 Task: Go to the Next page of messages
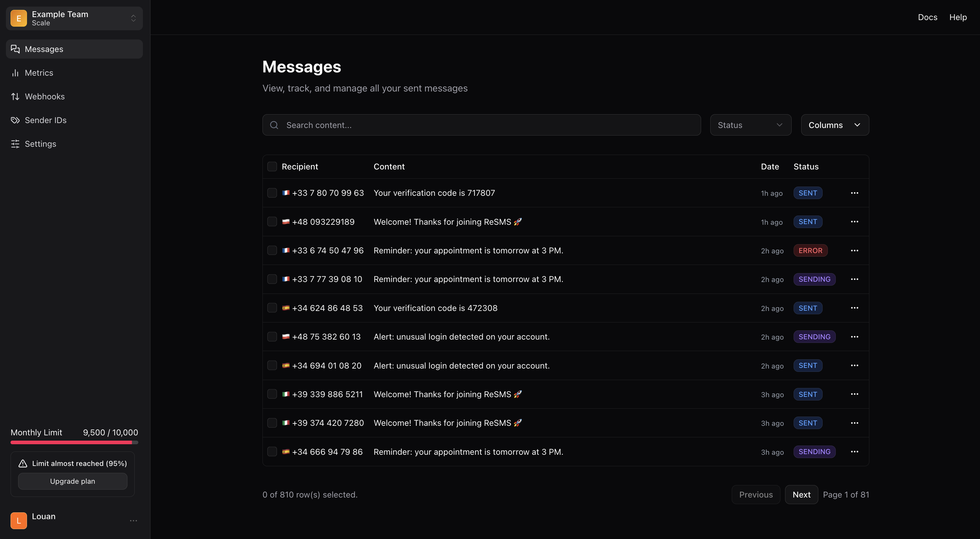(x=801, y=494)
